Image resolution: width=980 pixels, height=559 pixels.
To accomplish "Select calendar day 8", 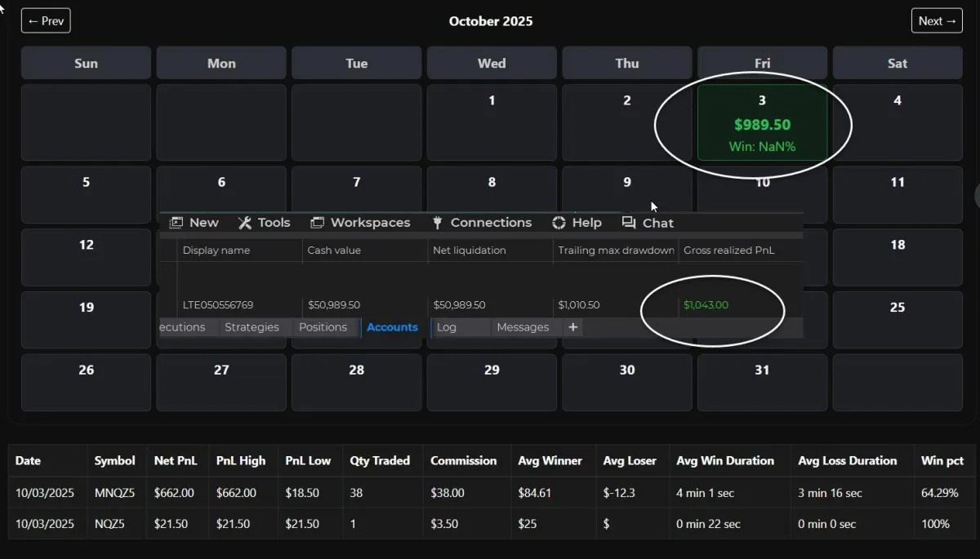I will coord(492,189).
